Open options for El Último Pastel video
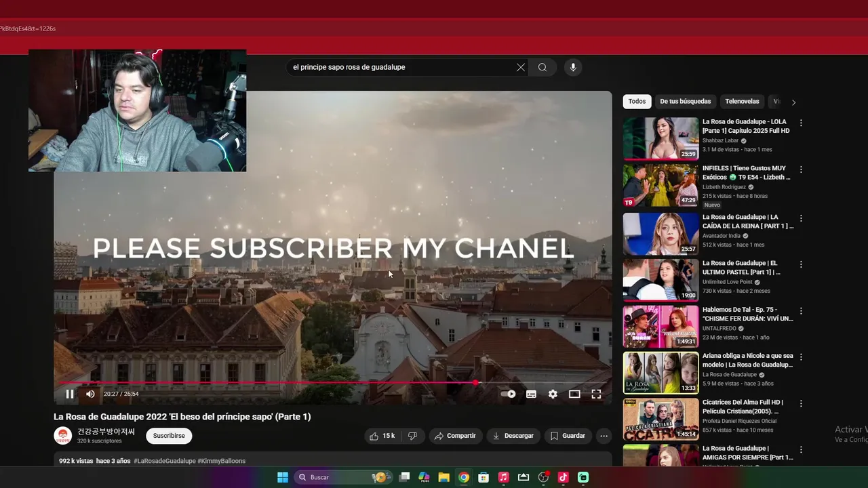This screenshot has height=488, width=868. (x=801, y=264)
